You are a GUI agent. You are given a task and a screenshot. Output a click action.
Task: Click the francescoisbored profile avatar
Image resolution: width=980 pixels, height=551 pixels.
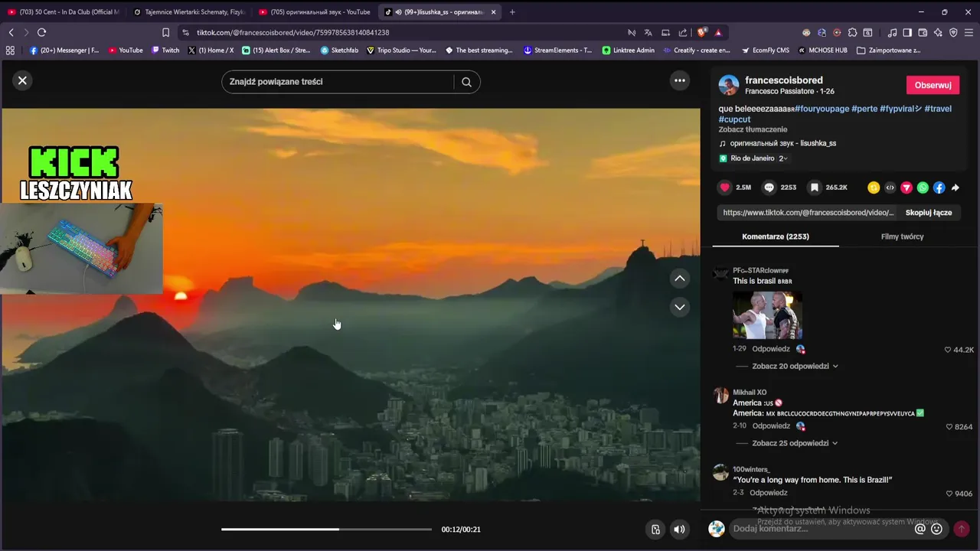click(x=729, y=85)
